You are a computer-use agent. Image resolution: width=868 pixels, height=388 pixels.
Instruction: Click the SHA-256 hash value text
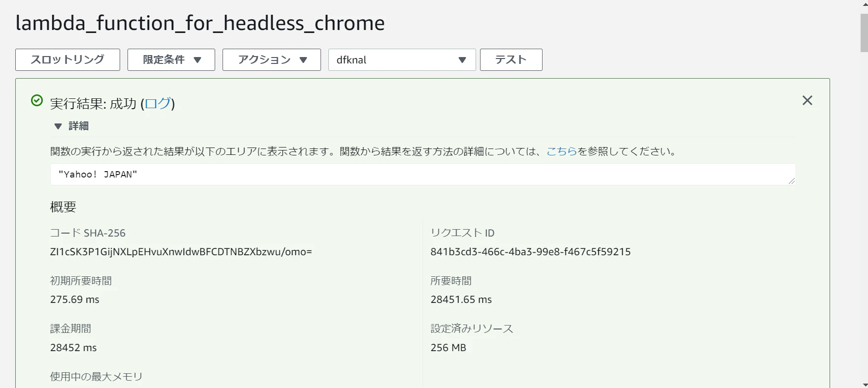point(181,252)
